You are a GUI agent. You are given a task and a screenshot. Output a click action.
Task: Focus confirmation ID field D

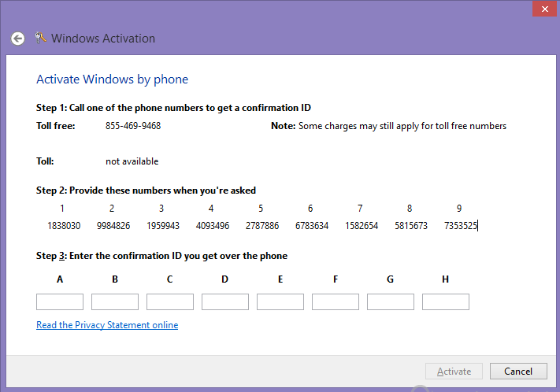225,302
